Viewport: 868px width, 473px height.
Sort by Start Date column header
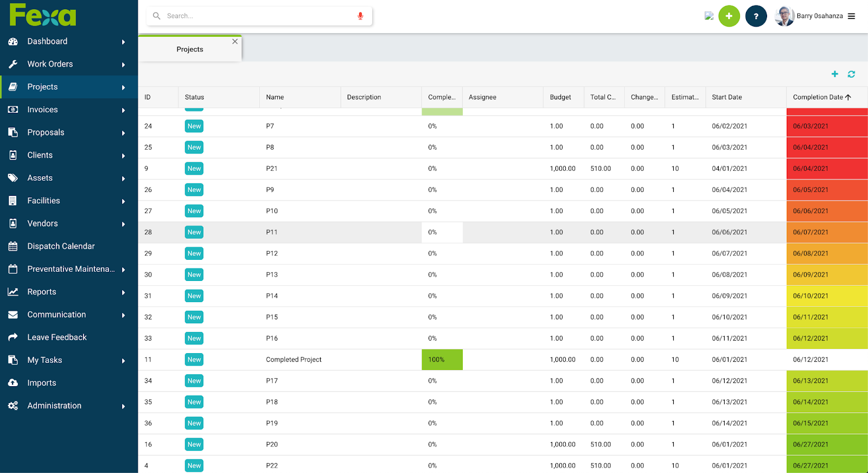[746, 97]
